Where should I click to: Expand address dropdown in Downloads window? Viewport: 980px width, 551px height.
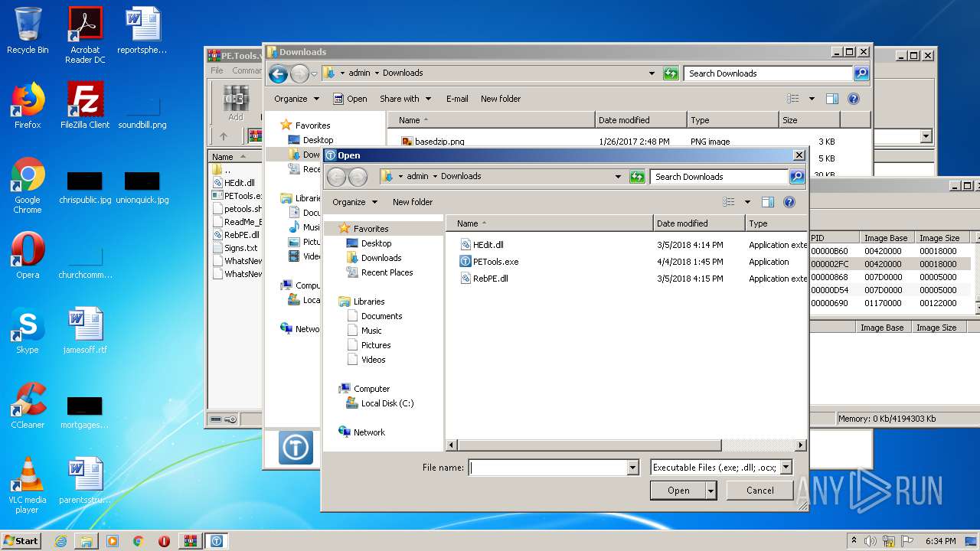point(652,73)
